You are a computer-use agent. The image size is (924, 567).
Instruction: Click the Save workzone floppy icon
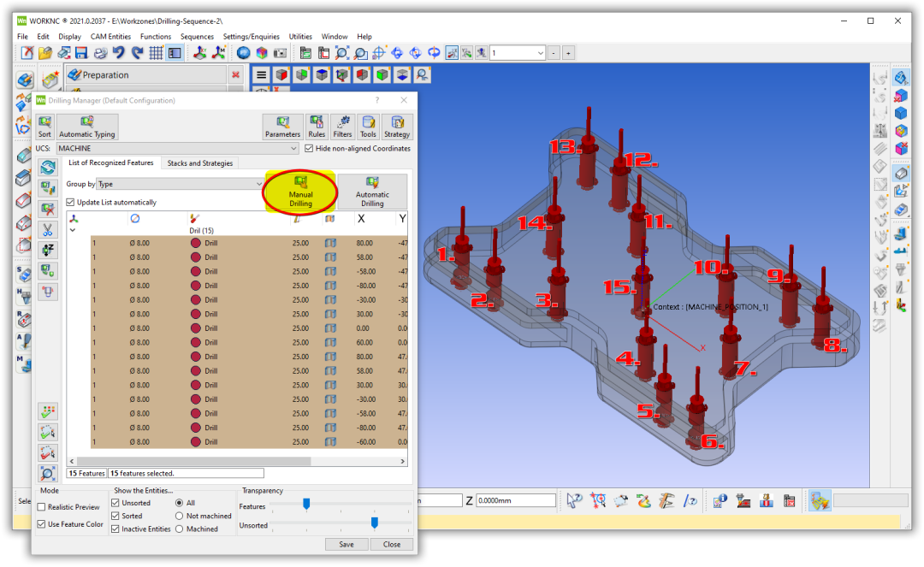[81, 53]
